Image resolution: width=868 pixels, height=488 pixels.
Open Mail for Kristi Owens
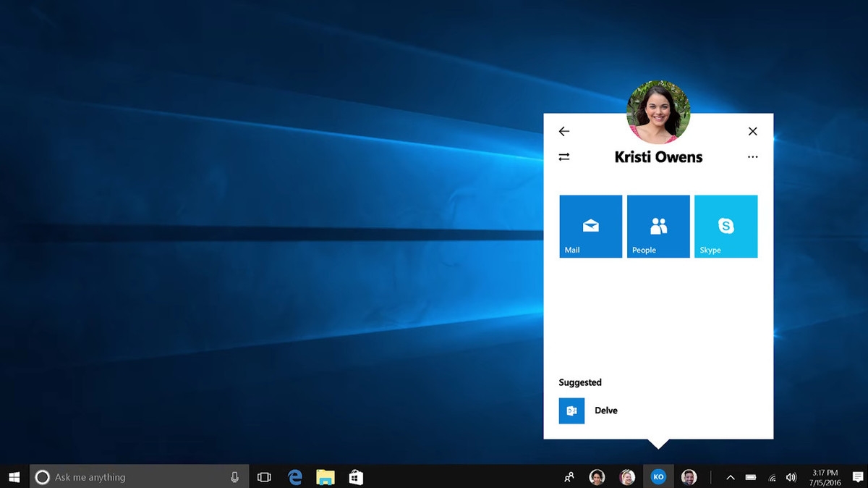click(x=590, y=226)
